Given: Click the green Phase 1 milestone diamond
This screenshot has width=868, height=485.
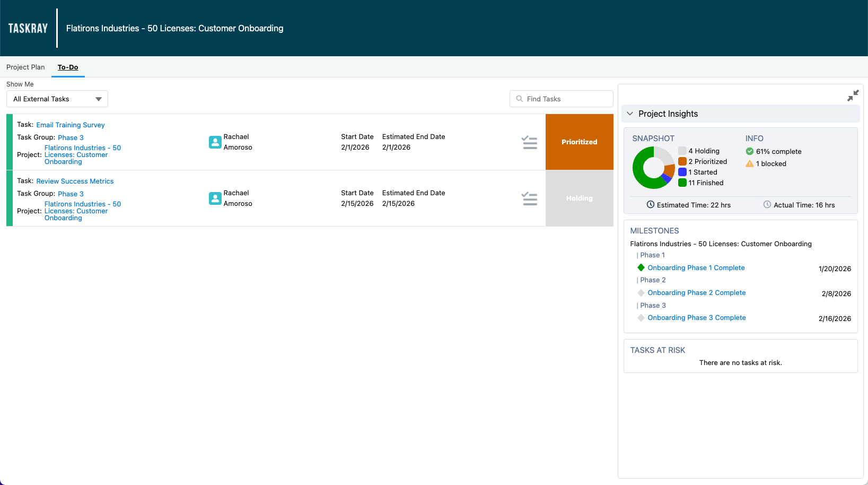Looking at the screenshot, I should pos(641,267).
